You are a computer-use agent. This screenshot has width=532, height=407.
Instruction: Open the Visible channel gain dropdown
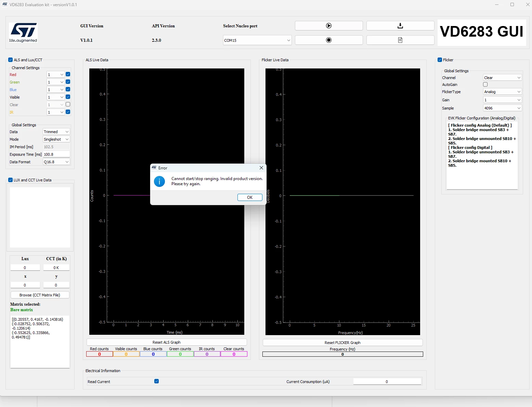tap(55, 97)
